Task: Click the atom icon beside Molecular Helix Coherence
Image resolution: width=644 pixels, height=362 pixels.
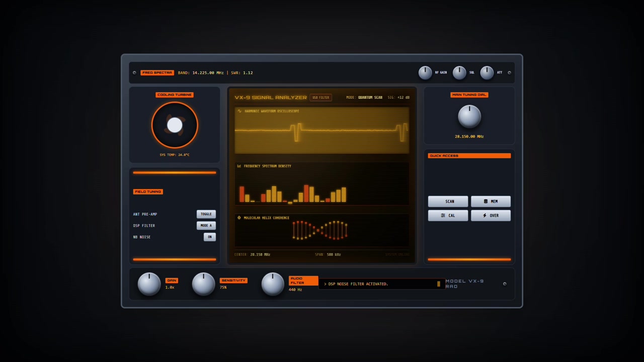Action: coord(239,218)
